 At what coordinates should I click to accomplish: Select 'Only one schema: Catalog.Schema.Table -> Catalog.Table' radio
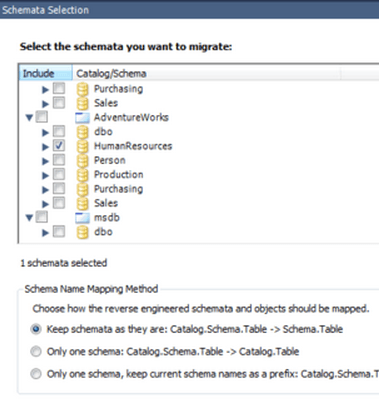(x=36, y=352)
